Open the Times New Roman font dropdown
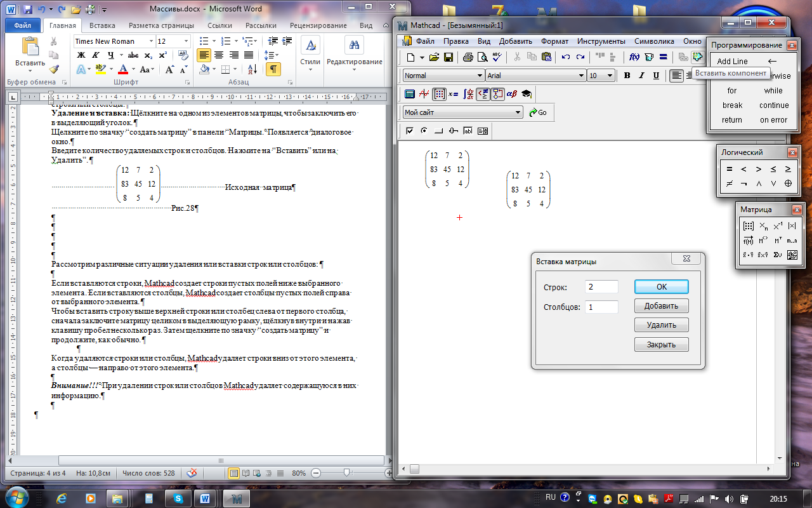Viewport: 812px width, 508px height. (x=150, y=41)
